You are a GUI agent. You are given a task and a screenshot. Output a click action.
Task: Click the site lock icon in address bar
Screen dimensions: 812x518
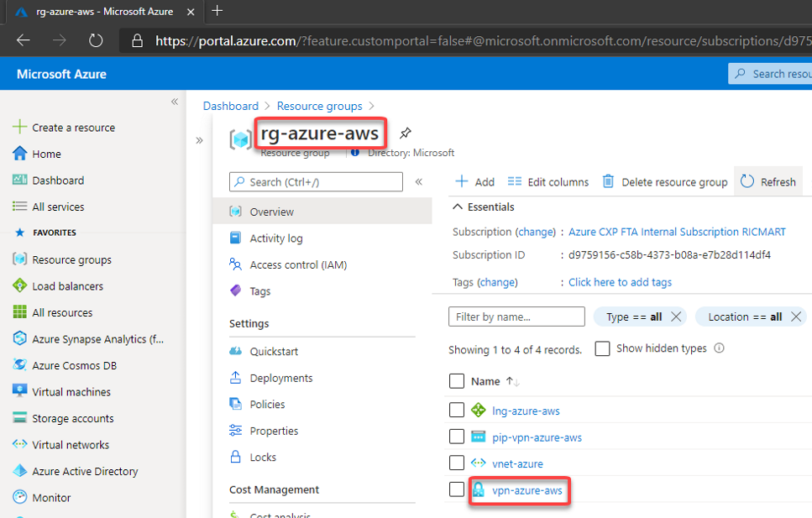(137, 40)
